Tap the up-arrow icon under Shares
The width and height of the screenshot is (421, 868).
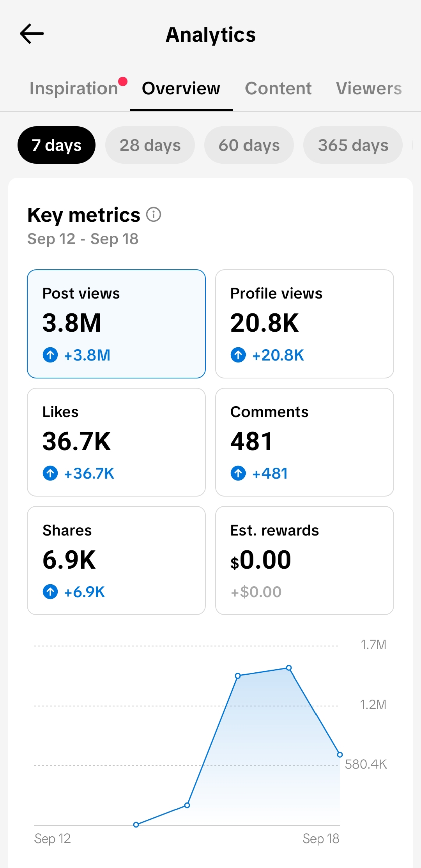pyautogui.click(x=50, y=592)
